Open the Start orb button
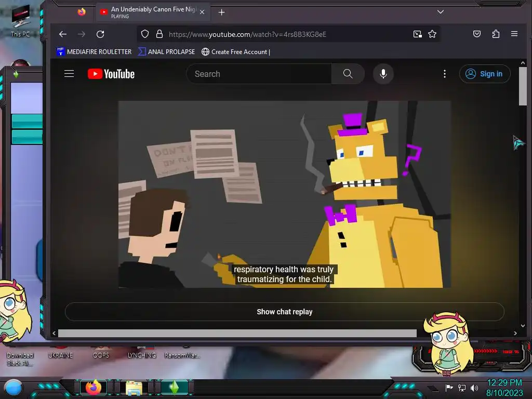The height and width of the screenshot is (399, 532). coord(13,388)
